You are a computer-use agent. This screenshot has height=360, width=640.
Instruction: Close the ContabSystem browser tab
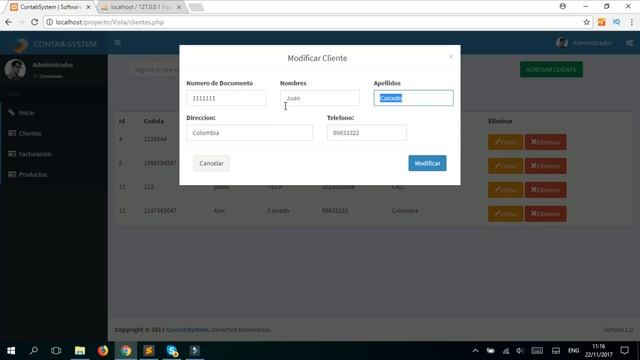(88, 7)
